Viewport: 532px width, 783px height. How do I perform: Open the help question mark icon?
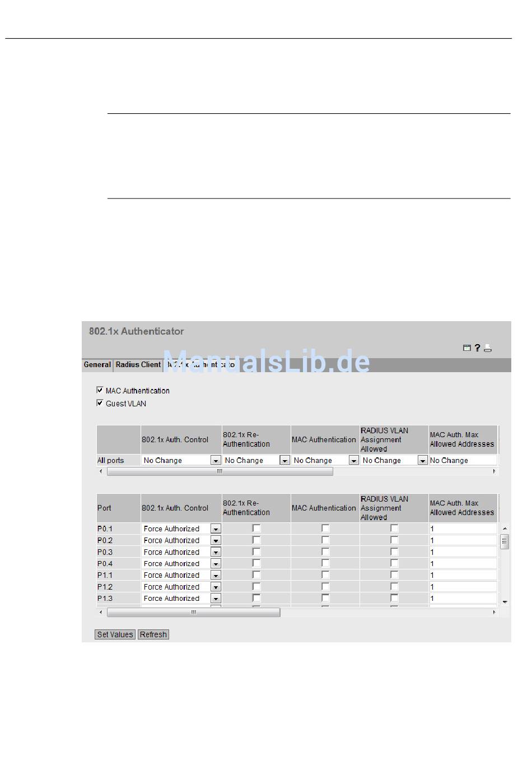[477, 348]
